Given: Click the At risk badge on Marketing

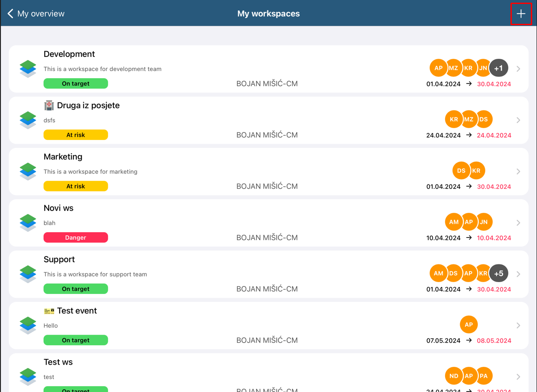Looking at the screenshot, I should point(76,186).
